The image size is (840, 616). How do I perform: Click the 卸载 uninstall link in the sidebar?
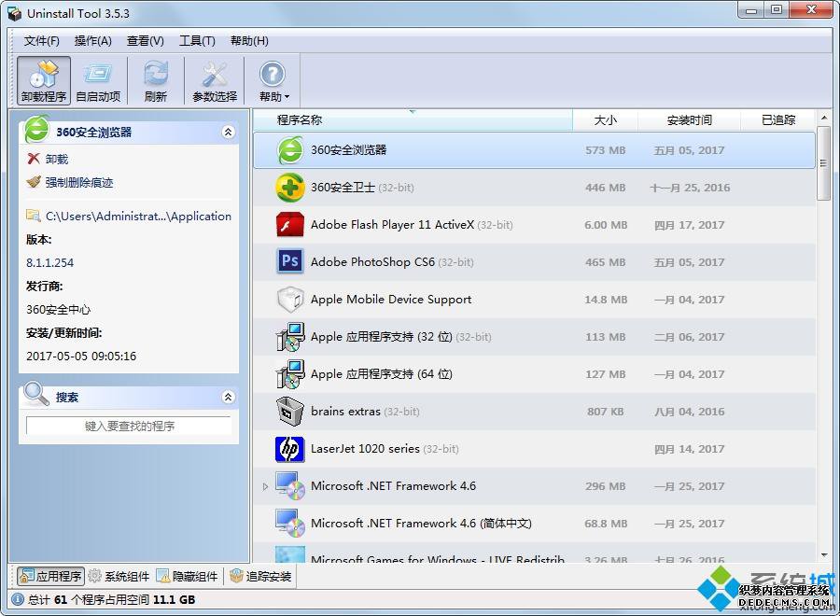(56, 159)
